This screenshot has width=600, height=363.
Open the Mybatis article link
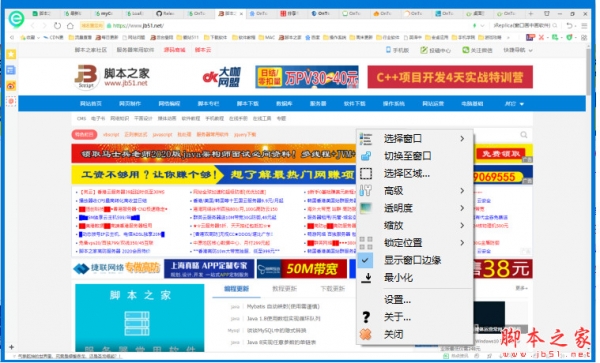[283, 306]
